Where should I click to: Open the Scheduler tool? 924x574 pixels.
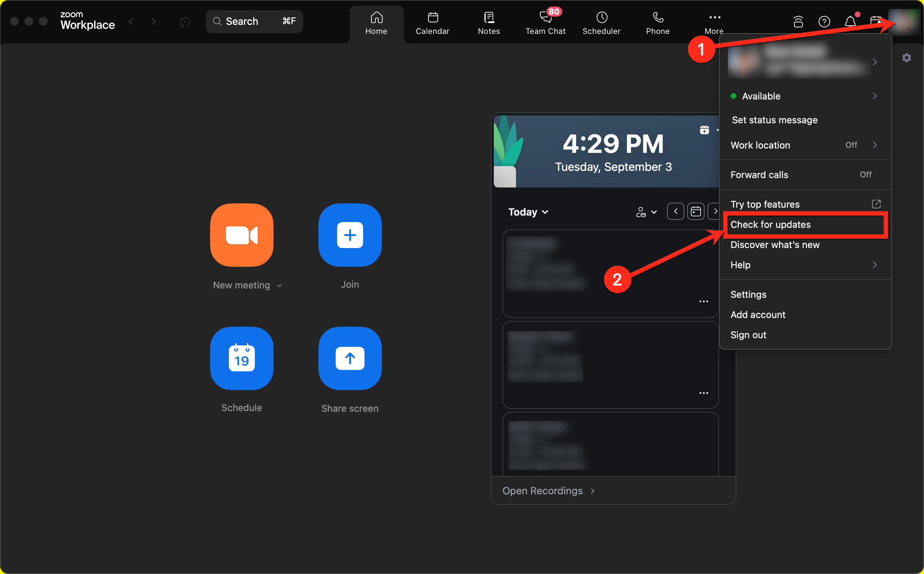[x=601, y=23]
